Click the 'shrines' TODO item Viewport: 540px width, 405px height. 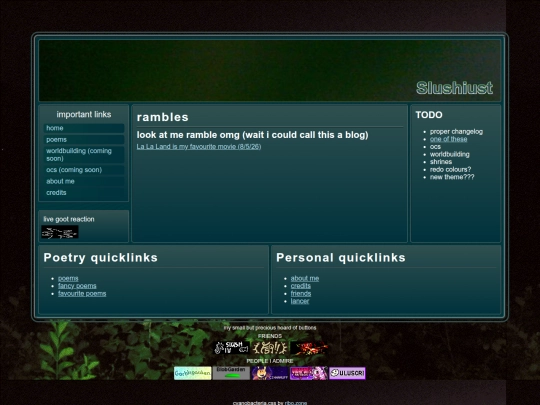[x=441, y=162]
